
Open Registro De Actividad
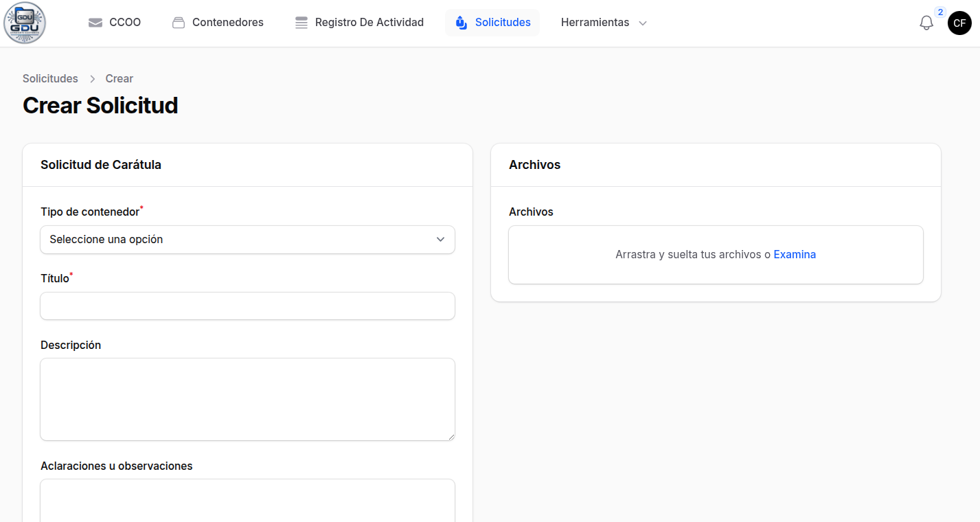(359, 23)
